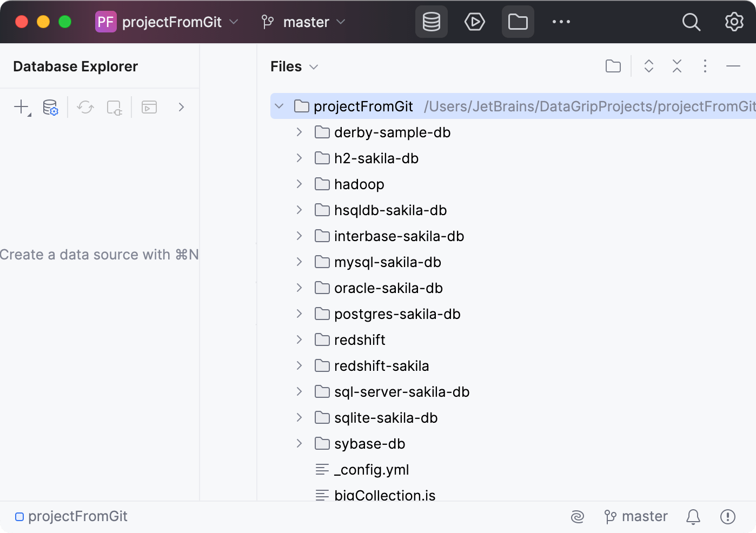Open IDE settings with the gear icon

(734, 22)
